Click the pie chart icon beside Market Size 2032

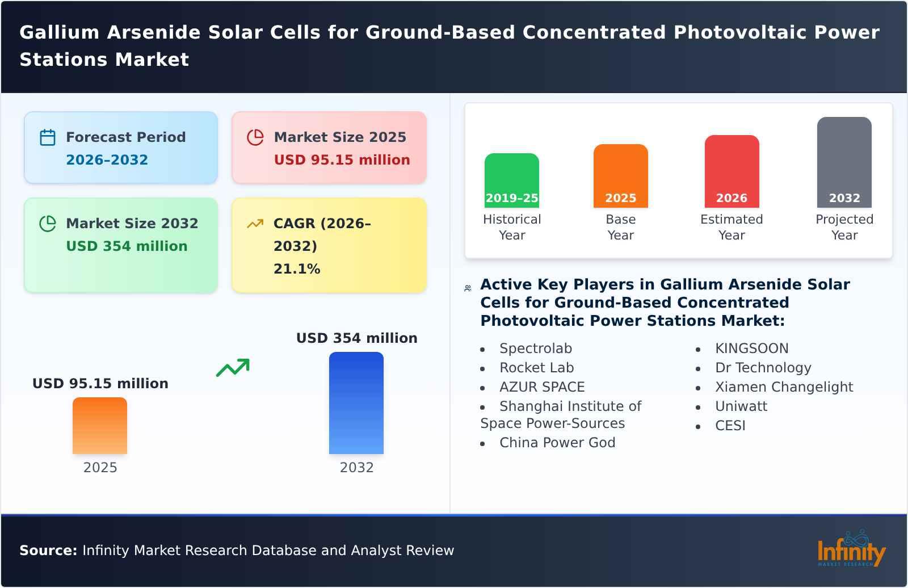click(48, 224)
